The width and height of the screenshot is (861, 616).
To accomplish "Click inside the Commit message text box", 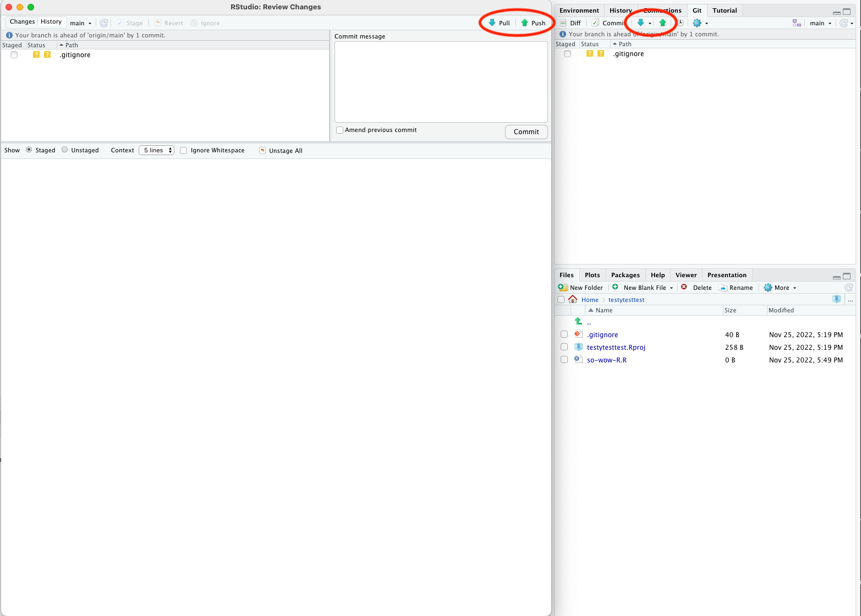I will tap(441, 82).
